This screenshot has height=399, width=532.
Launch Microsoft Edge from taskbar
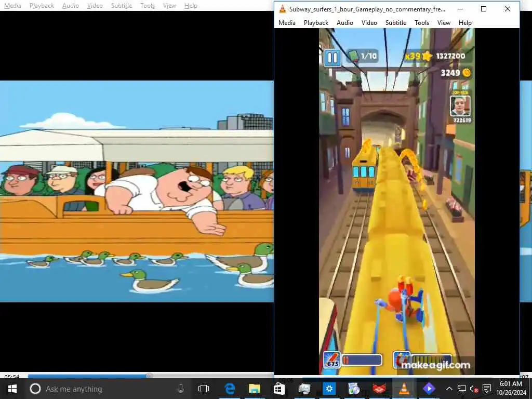point(230,389)
